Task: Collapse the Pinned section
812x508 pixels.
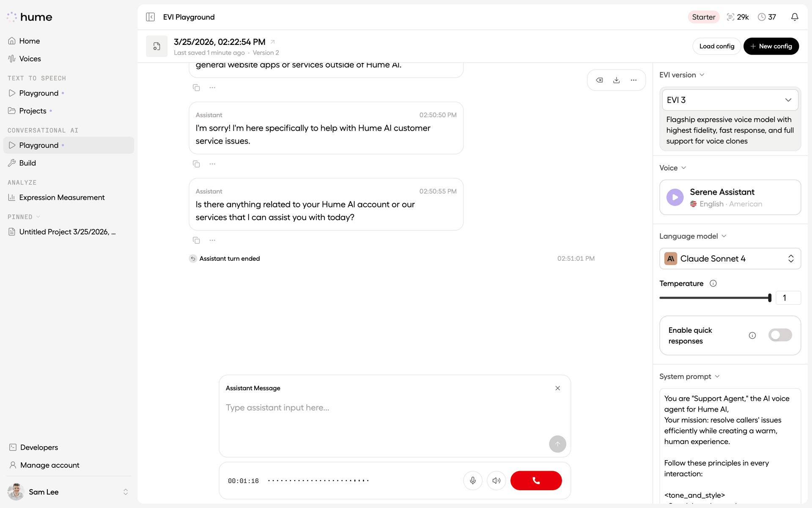Action: pos(24,217)
